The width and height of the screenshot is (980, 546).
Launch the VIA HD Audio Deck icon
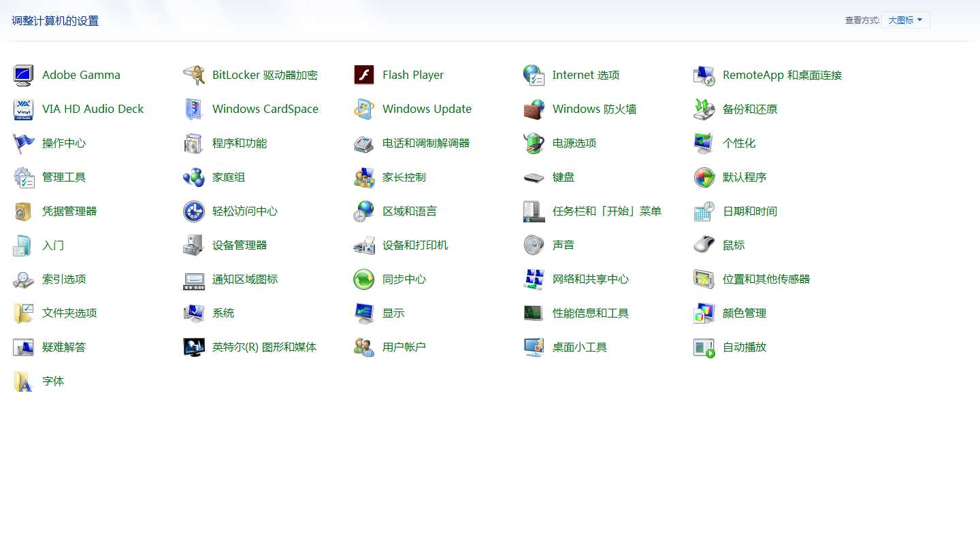24,109
